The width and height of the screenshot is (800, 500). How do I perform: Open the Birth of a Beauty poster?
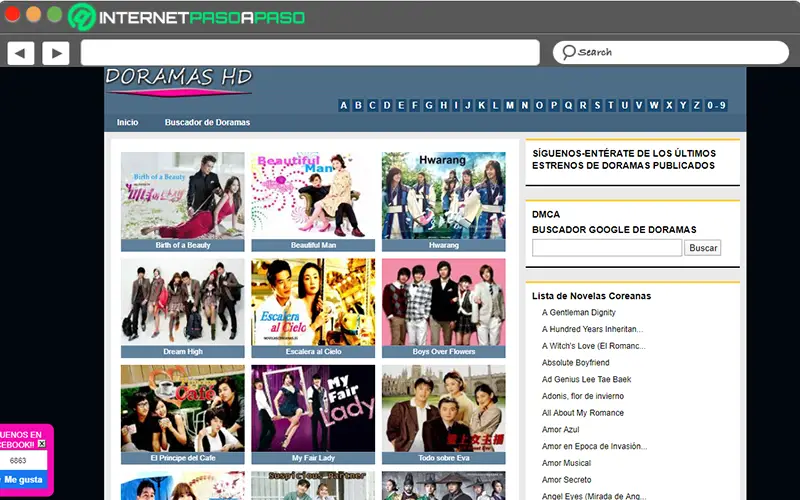point(183,195)
